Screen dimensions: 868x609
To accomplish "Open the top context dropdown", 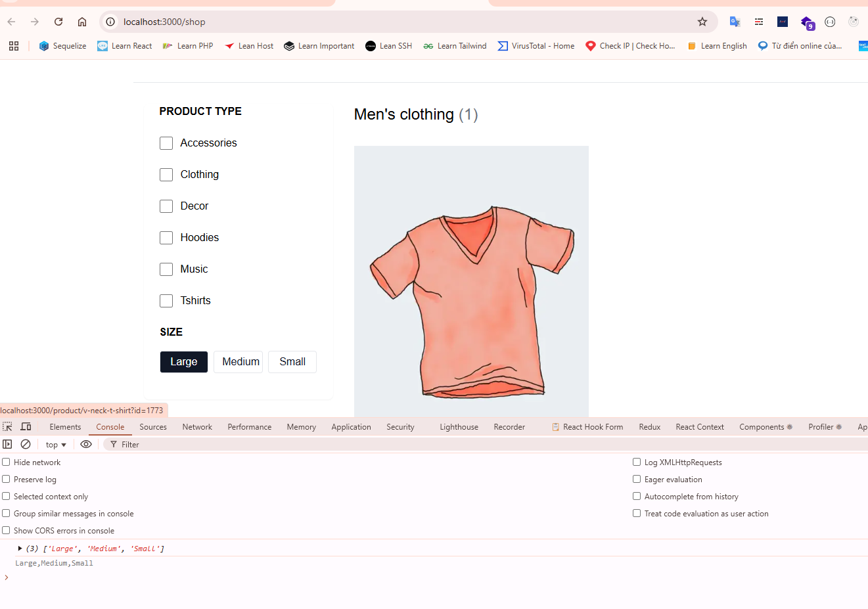I will pyautogui.click(x=56, y=445).
